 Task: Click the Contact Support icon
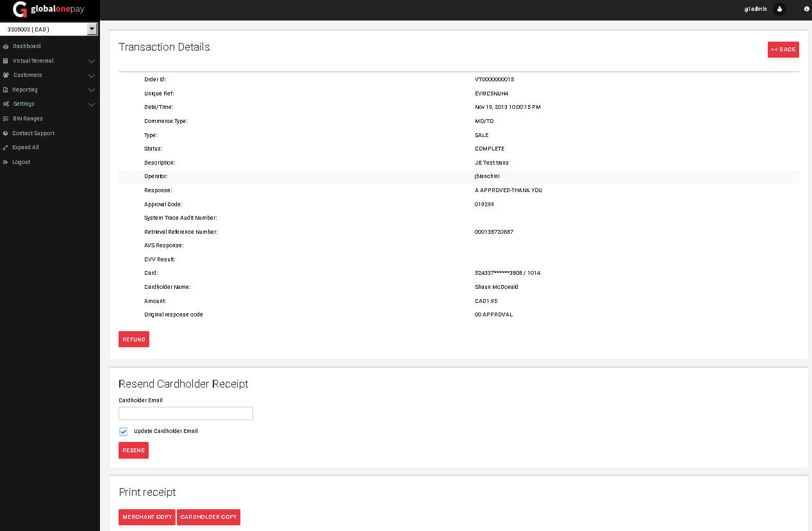(5, 133)
